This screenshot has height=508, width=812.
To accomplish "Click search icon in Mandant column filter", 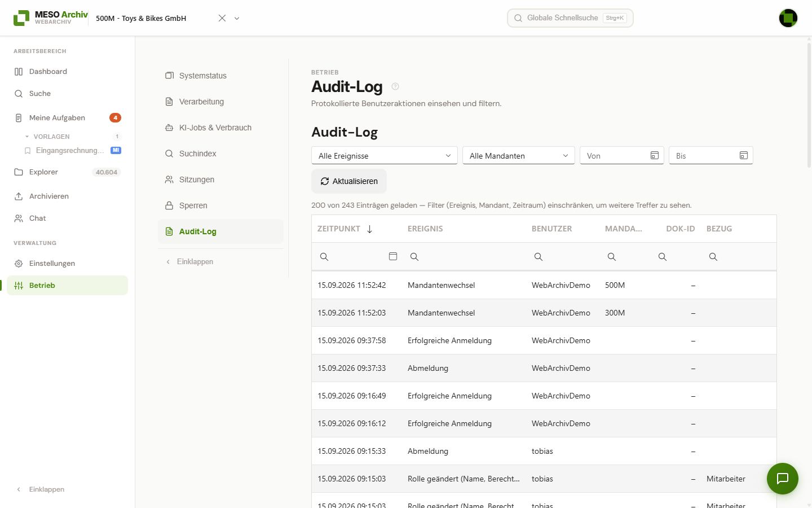I will (612, 257).
